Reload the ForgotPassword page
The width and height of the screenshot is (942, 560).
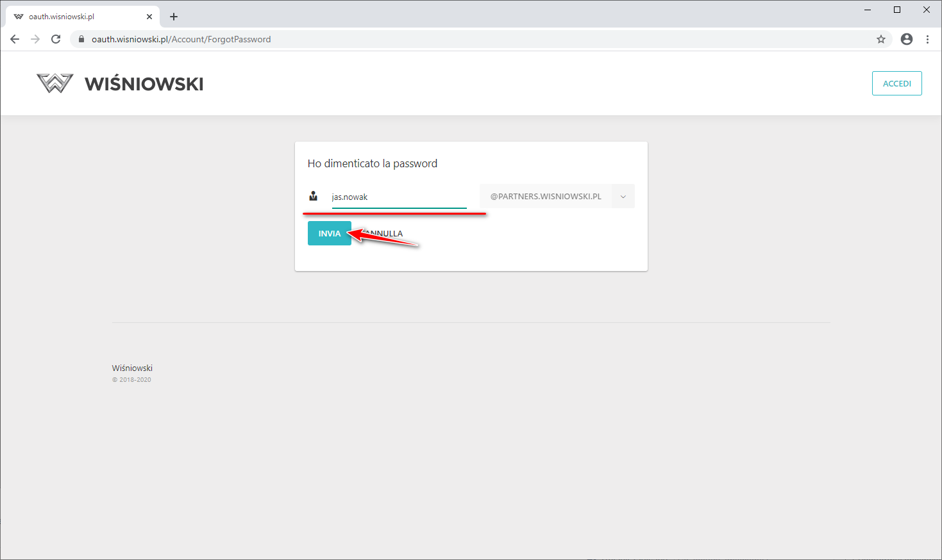point(56,39)
